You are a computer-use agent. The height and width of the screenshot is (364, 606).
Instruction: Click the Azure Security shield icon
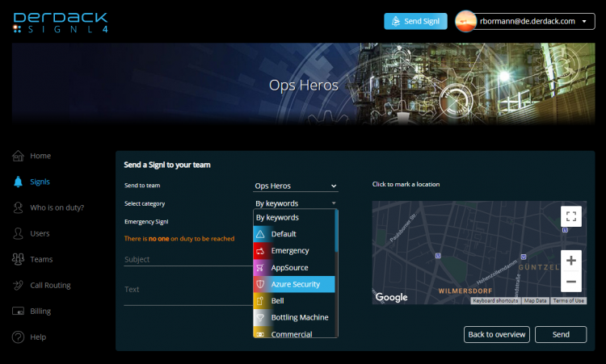260,284
